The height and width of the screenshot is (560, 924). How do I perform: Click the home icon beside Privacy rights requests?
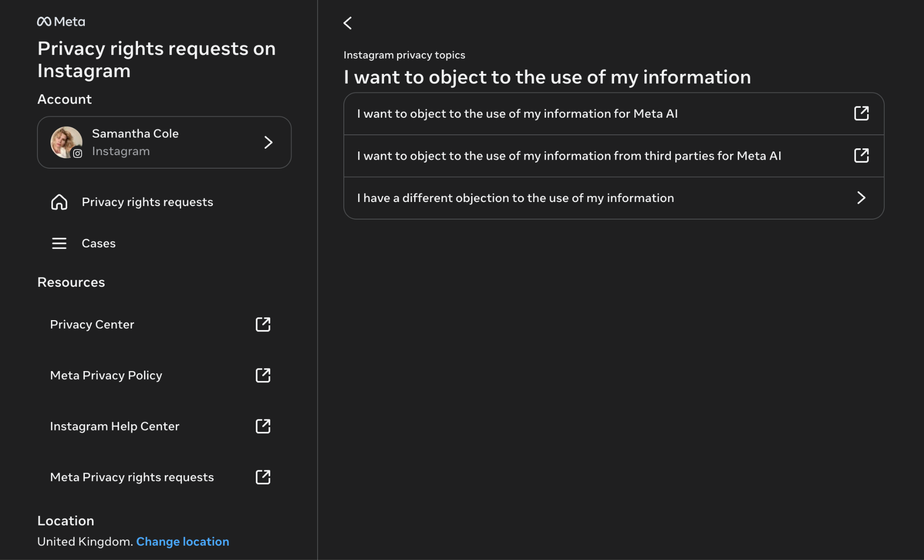59,202
